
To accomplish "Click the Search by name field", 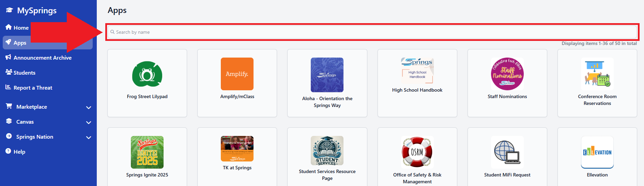I will click(371, 32).
